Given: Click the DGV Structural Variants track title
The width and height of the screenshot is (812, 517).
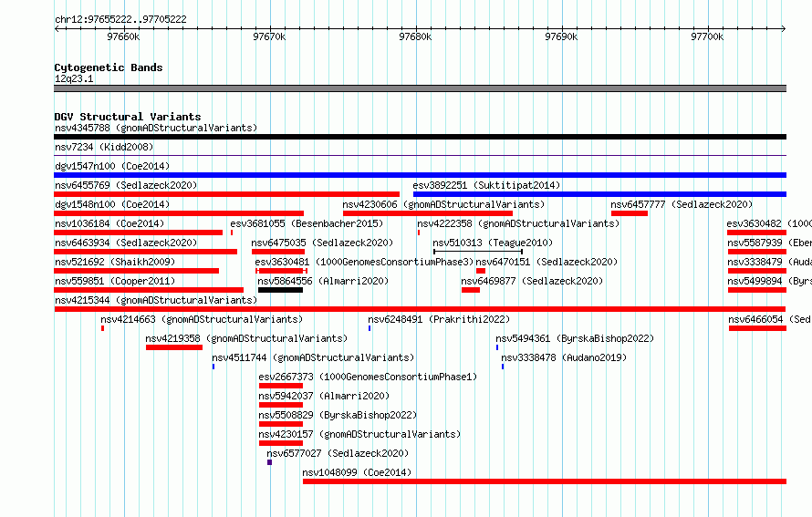Looking at the screenshot, I should [x=128, y=117].
